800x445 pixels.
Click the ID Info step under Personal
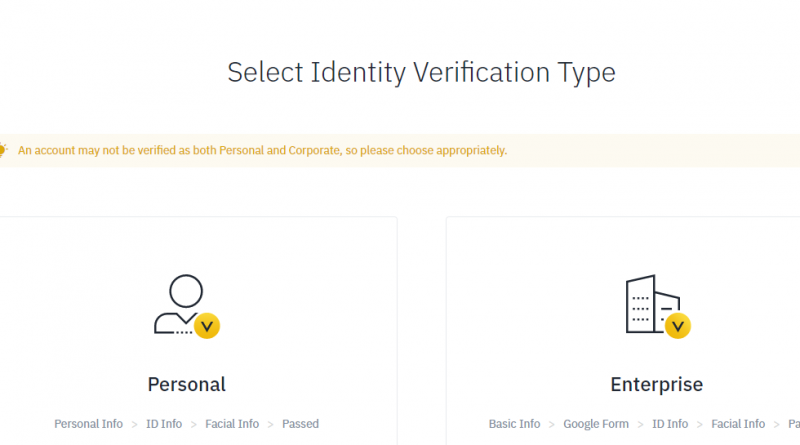tap(164, 424)
